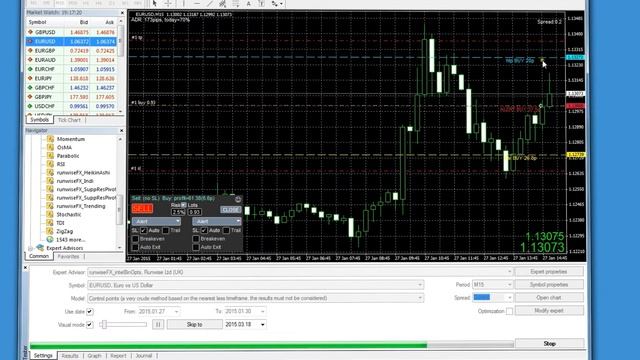Toggle the Visual mode checkbox
This screenshot has width=640, height=360.
(x=90, y=325)
